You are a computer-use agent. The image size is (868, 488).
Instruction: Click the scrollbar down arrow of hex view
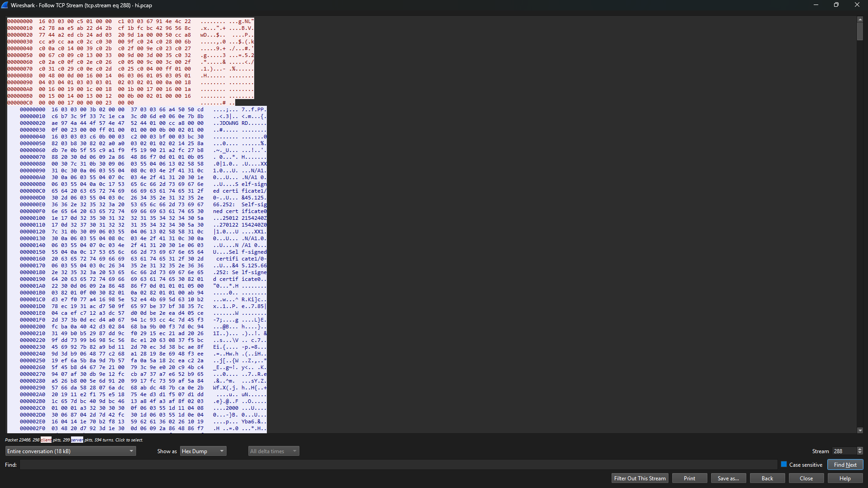tap(860, 430)
